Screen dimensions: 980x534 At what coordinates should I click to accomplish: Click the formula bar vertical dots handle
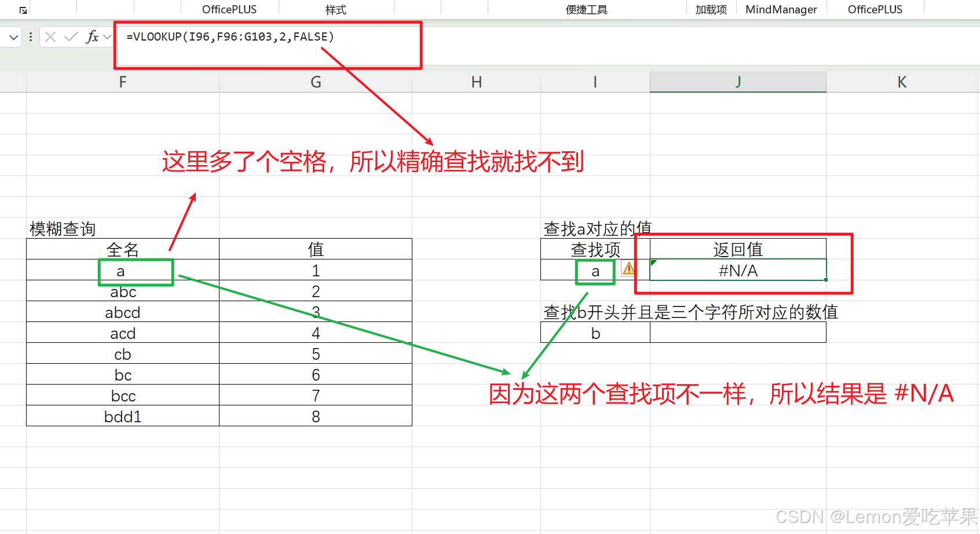[x=31, y=37]
